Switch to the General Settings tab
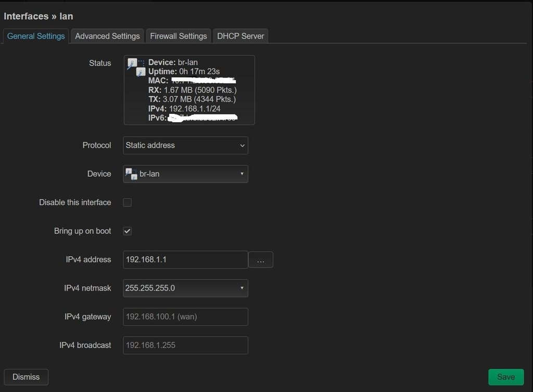The height and width of the screenshot is (392, 533). 36,36
